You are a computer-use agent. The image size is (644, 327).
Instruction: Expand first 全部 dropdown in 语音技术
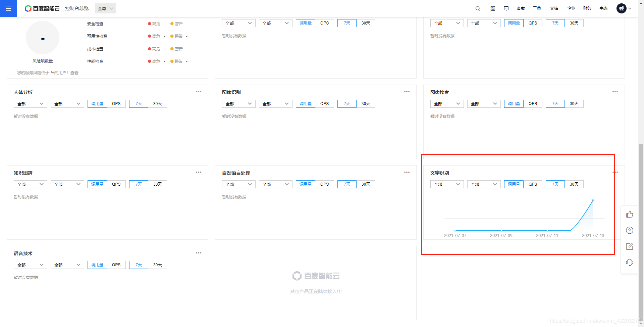tap(31, 265)
